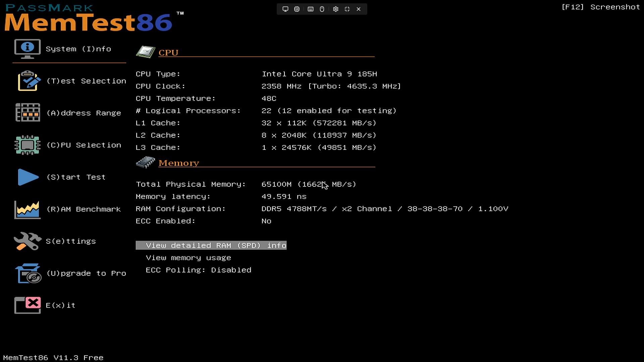Open Settings wrench icon
This screenshot has width=644, height=362.
click(28, 241)
